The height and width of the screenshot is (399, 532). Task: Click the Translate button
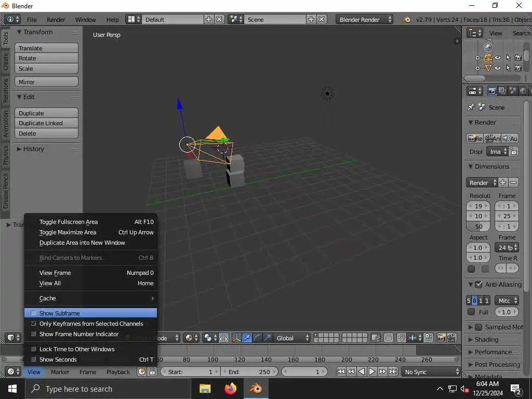point(46,48)
